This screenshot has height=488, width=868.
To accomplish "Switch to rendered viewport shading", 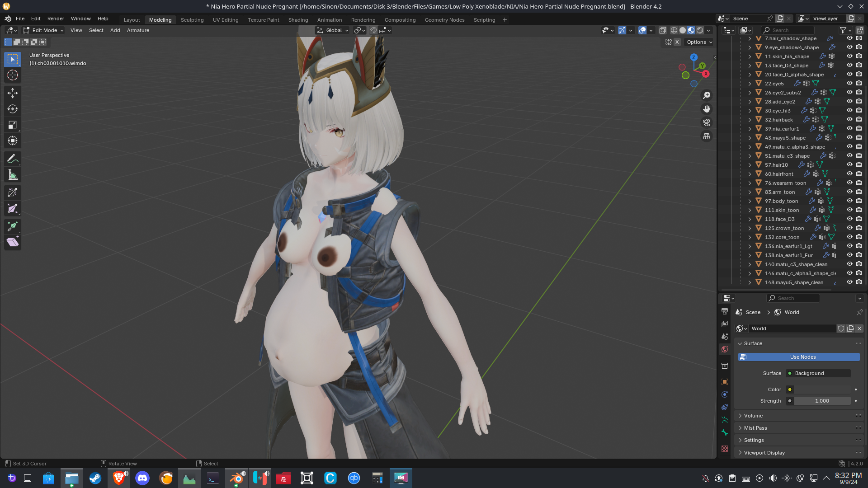I will (700, 30).
